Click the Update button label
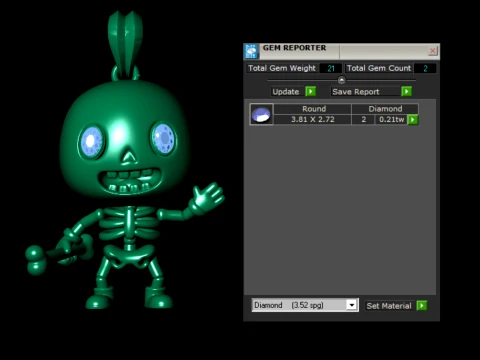 tap(286, 92)
